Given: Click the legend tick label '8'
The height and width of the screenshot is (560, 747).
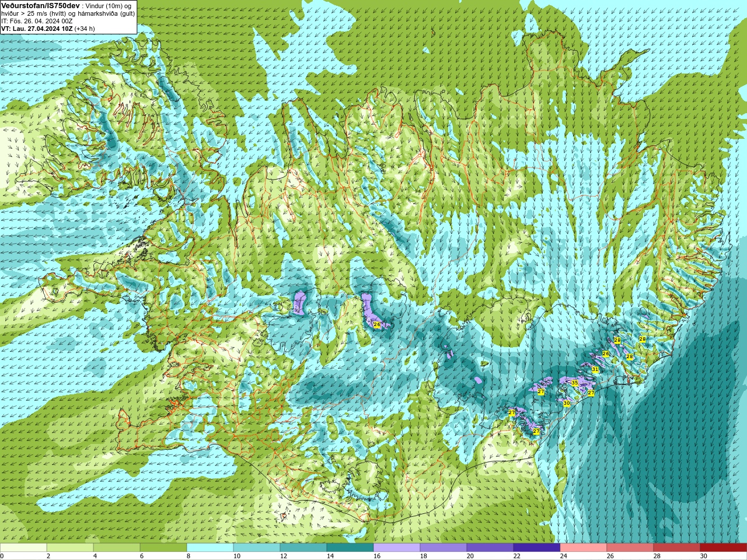Looking at the screenshot, I should 189,556.
